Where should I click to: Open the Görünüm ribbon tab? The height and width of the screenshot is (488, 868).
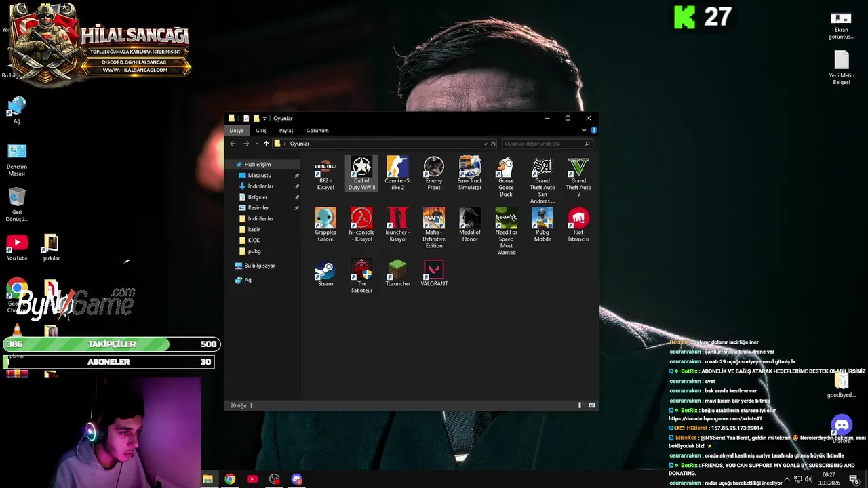[317, 130]
